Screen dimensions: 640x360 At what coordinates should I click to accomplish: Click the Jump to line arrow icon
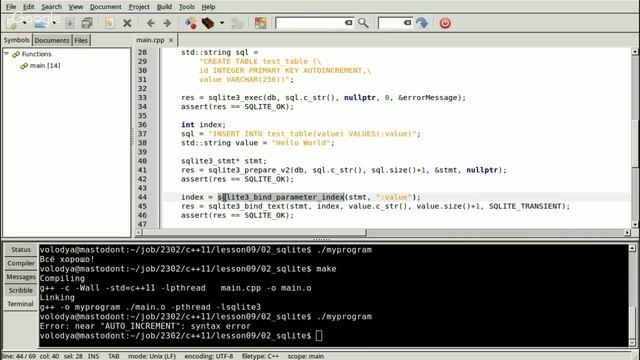coord(422,23)
